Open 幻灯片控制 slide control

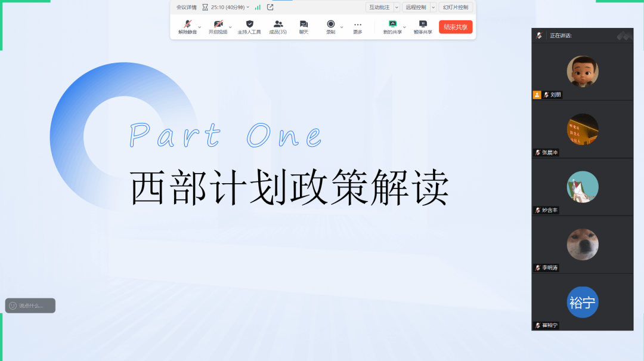coord(456,7)
